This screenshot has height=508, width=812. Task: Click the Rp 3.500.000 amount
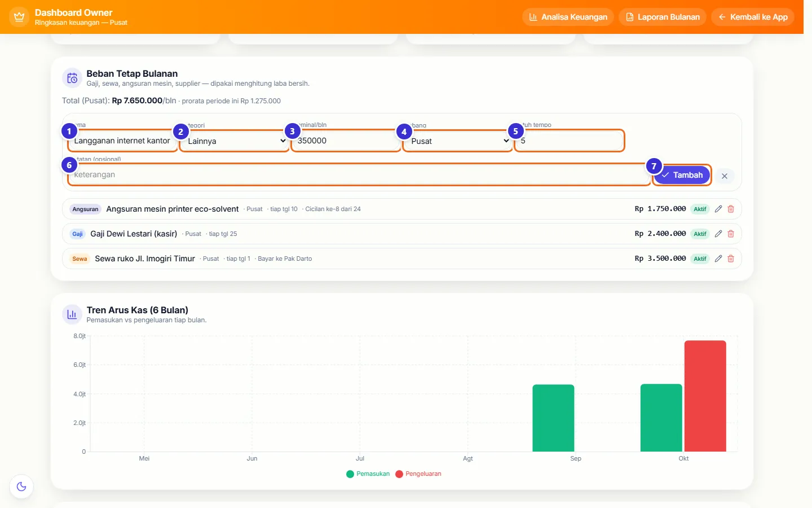660,259
